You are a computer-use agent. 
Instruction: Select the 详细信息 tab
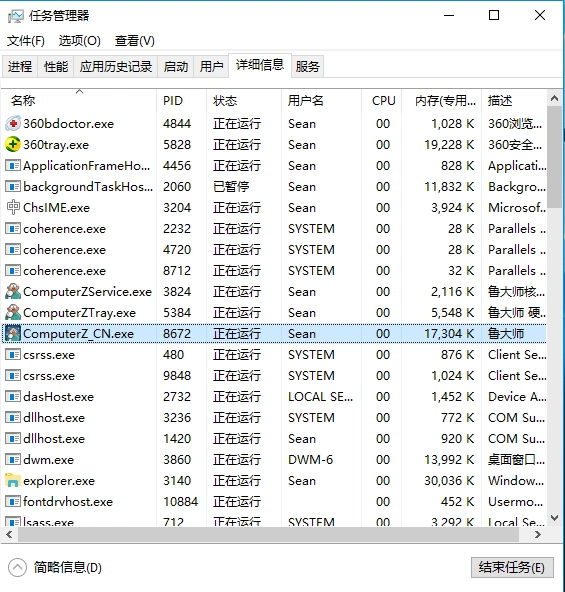[260, 65]
